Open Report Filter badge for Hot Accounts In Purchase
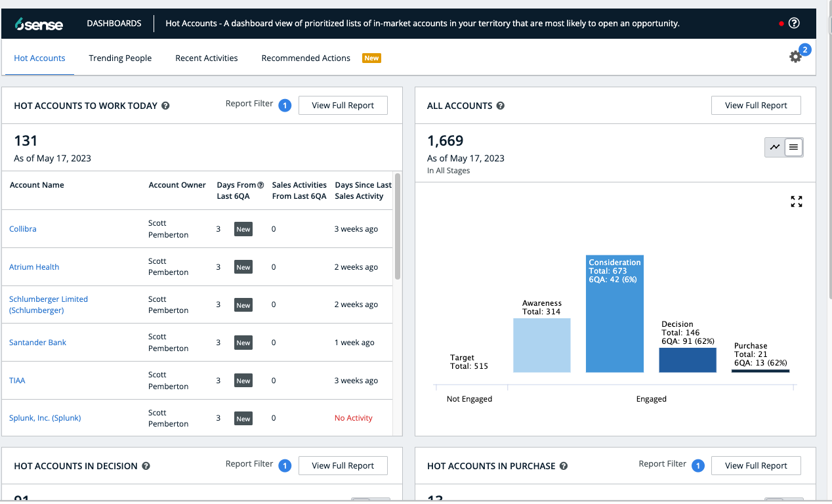This screenshot has height=504, width=832. pos(698,465)
